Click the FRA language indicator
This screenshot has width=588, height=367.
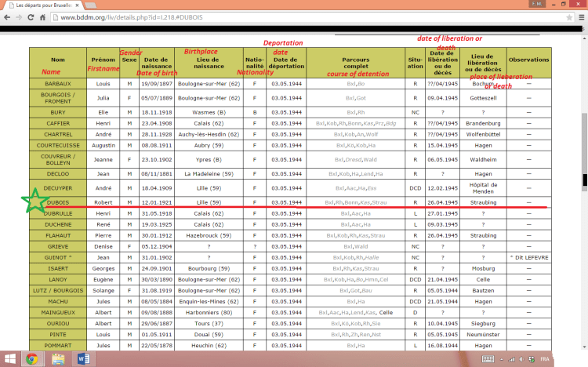tap(545, 359)
